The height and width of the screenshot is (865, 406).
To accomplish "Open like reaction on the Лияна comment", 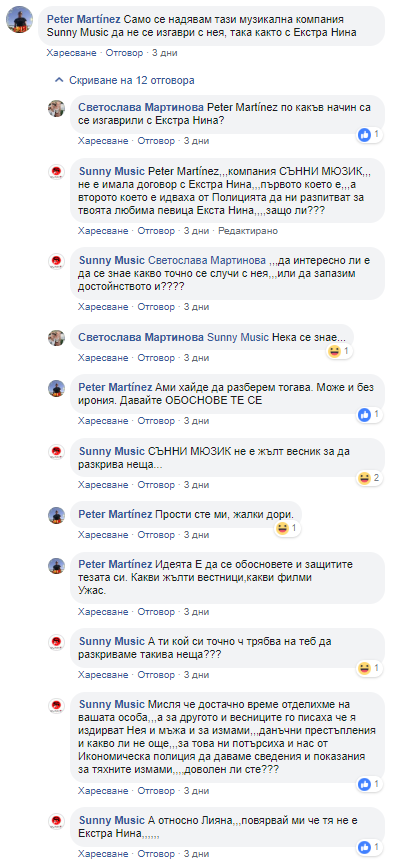I will point(369,847).
